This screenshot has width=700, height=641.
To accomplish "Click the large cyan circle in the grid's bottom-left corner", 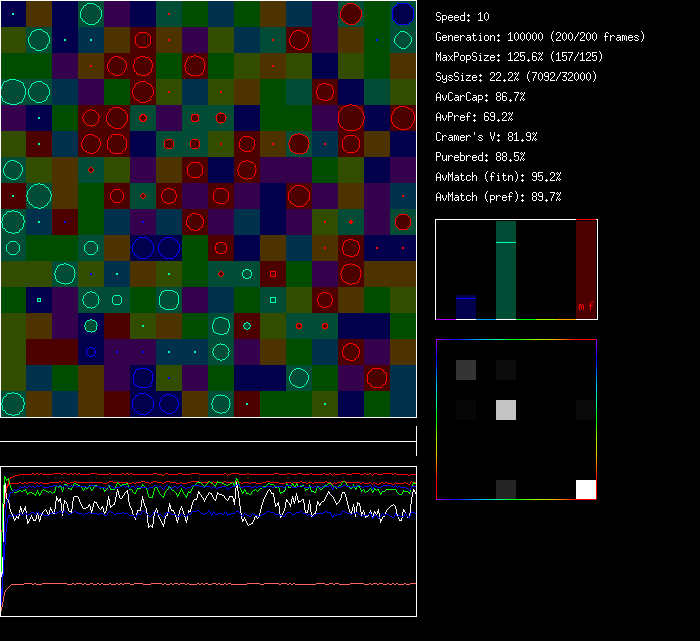I will 13,404.
